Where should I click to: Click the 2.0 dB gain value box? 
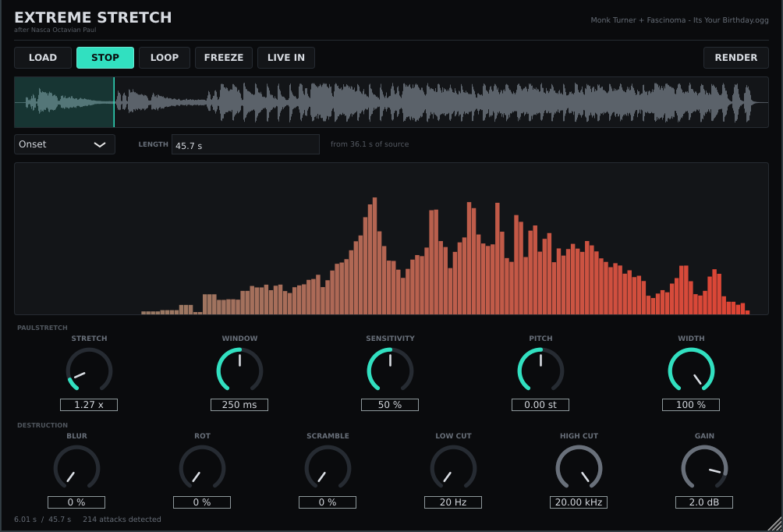point(704,502)
